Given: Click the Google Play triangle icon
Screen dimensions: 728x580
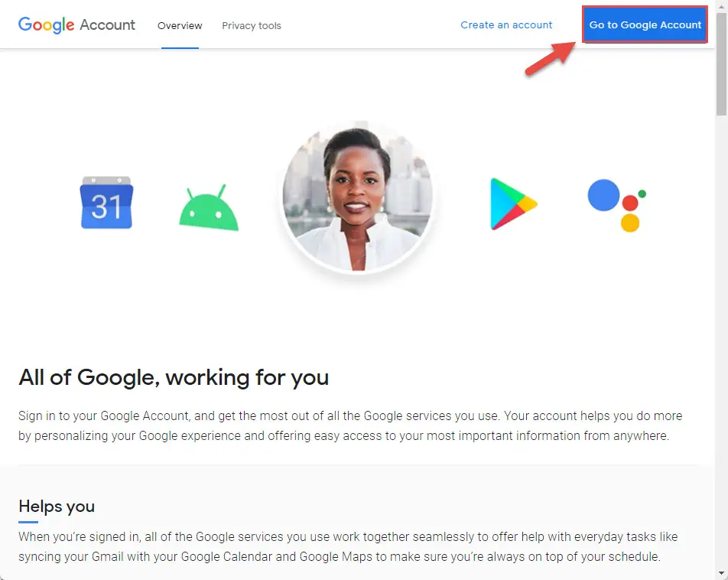Looking at the screenshot, I should [x=514, y=204].
